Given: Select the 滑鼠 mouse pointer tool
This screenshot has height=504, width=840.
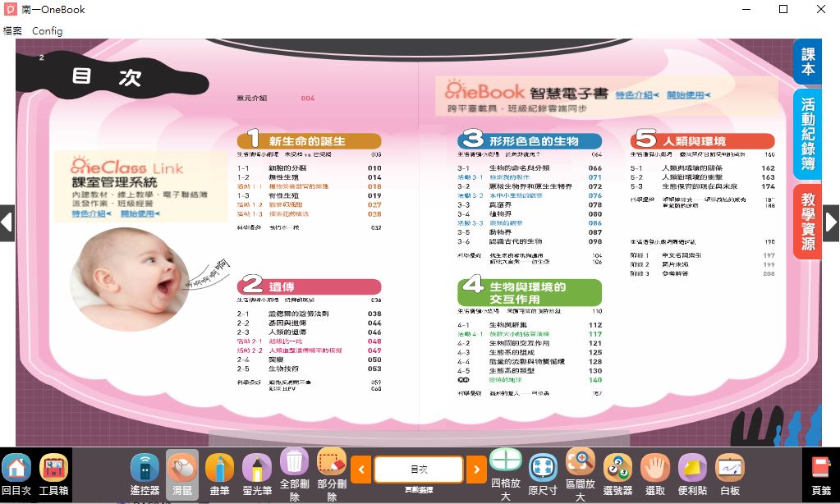Looking at the screenshot, I should tap(182, 474).
